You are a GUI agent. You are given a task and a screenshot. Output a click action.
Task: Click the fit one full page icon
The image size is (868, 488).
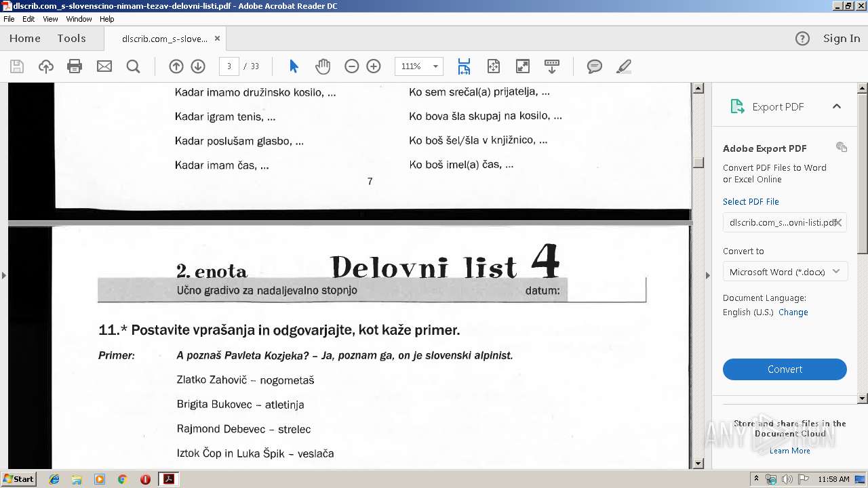pos(493,66)
